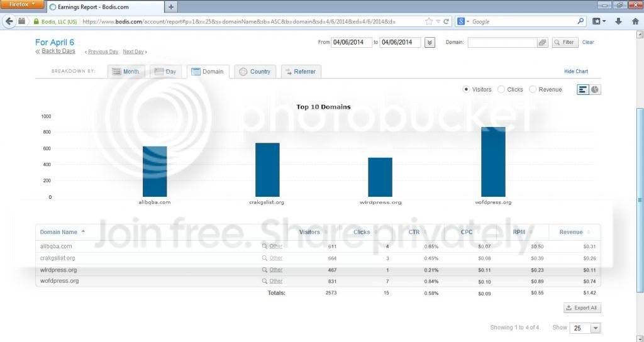Sort by the Domain Name column header
This screenshot has width=644, height=342.
pos(58,232)
